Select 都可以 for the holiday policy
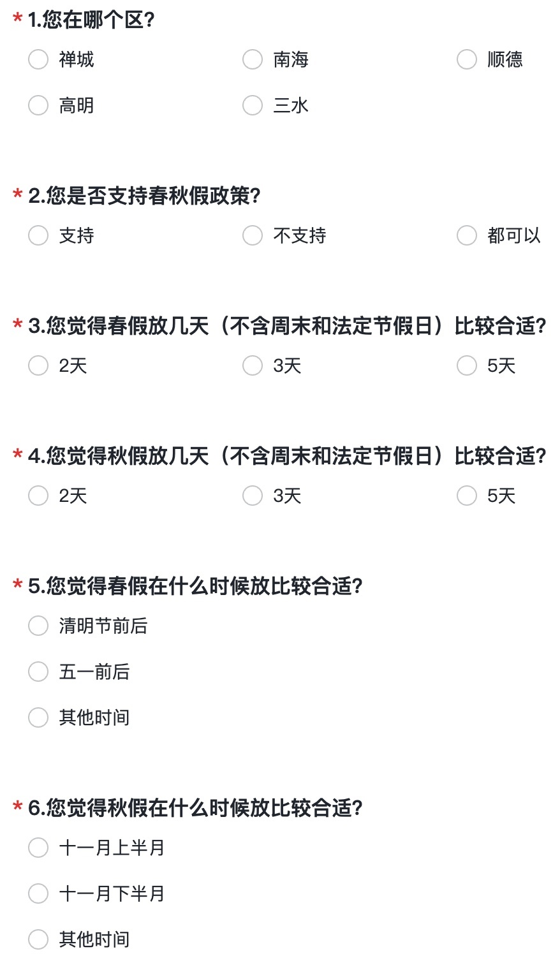Viewport: 560px width, 963px height. 467,236
